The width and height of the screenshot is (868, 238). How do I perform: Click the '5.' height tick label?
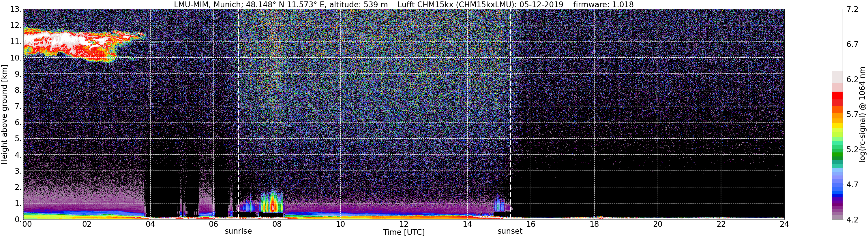click(x=18, y=139)
